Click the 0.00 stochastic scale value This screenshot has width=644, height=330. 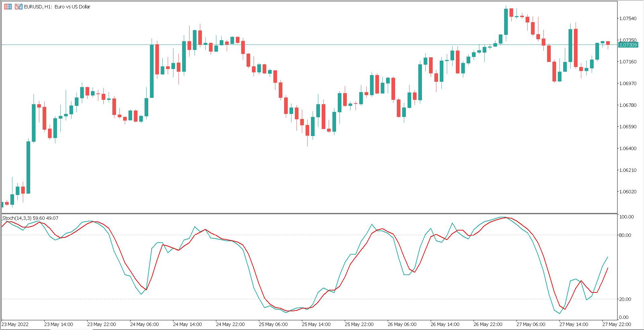point(624,317)
